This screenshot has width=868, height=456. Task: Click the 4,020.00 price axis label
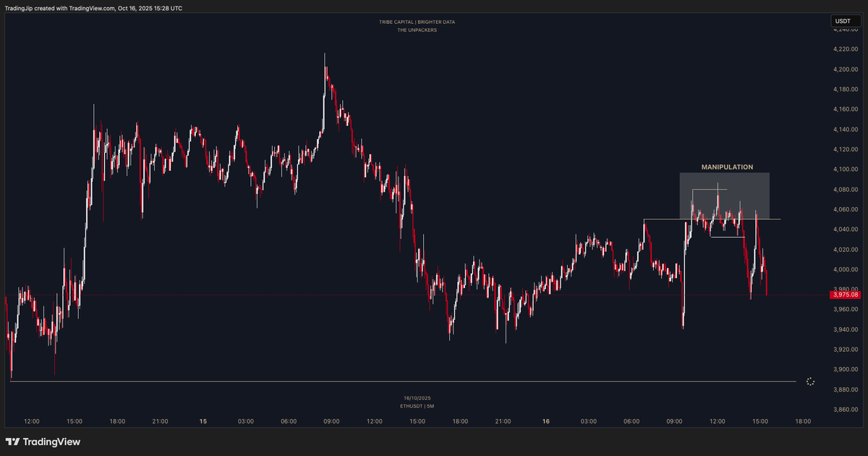click(845, 250)
